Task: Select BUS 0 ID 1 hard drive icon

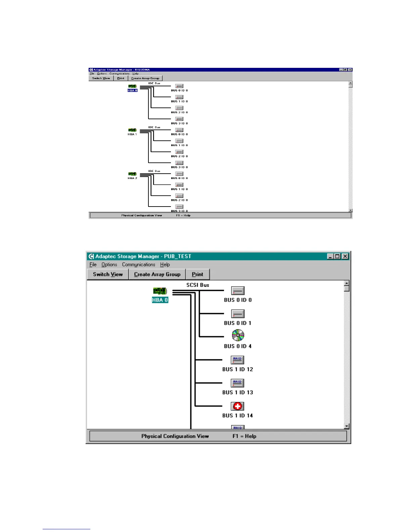Action: 238,314
